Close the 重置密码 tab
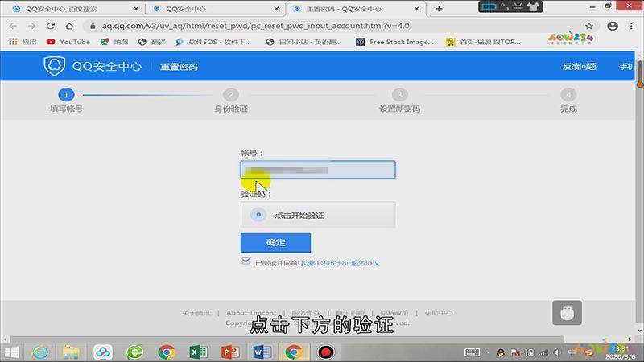The width and height of the screenshot is (644, 362). [417, 9]
